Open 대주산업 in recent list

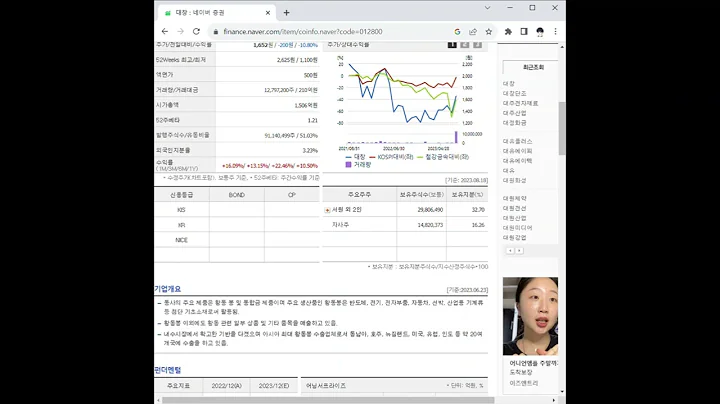pyautogui.click(x=515, y=113)
